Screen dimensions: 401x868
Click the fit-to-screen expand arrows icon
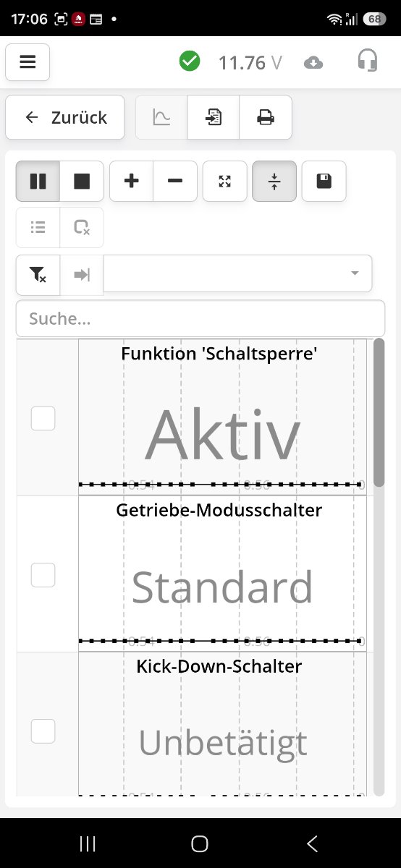(x=225, y=181)
